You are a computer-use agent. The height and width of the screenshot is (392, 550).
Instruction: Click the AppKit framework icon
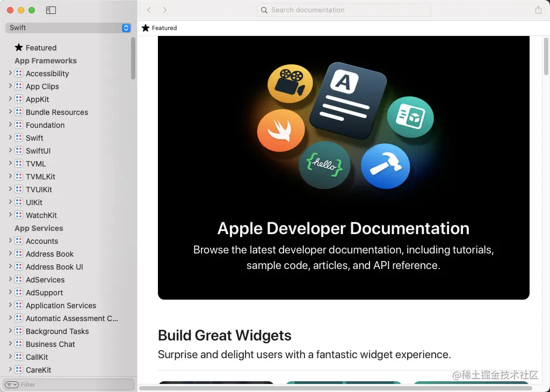point(19,99)
